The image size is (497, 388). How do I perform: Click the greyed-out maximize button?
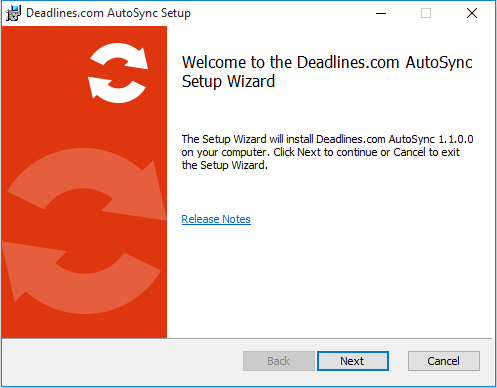426,13
